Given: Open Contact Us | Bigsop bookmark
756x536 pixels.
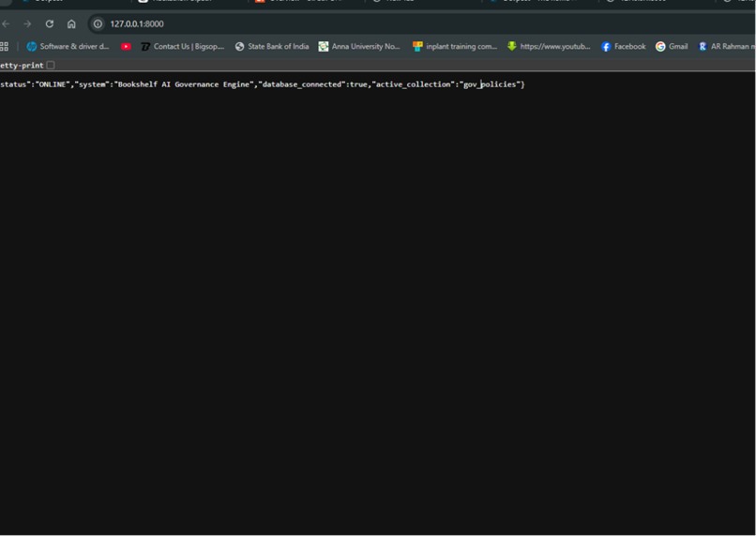Looking at the screenshot, I should pyautogui.click(x=183, y=46).
